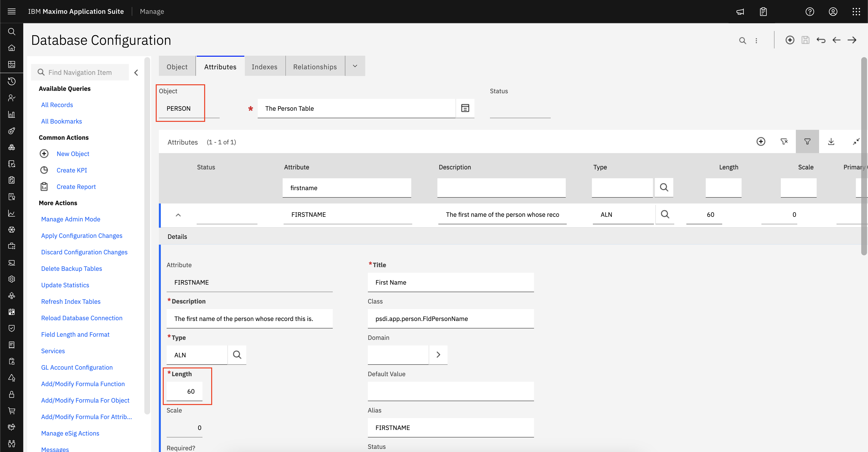Open the lock security icon in left rail

11,394
